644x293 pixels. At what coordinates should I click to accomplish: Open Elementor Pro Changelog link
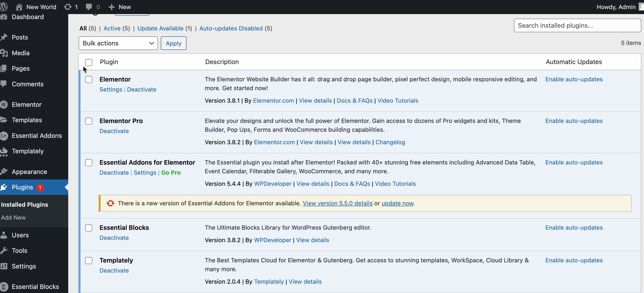click(x=390, y=142)
